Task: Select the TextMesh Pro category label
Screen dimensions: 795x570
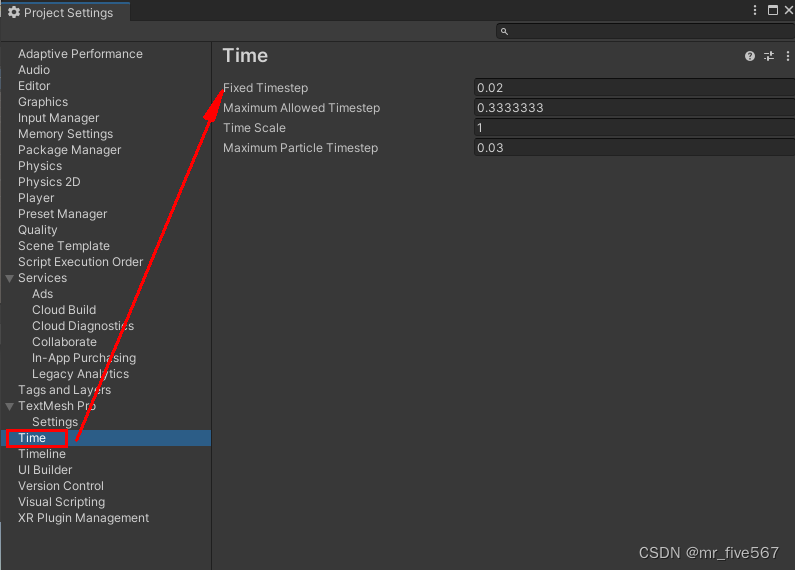Action: tap(57, 406)
